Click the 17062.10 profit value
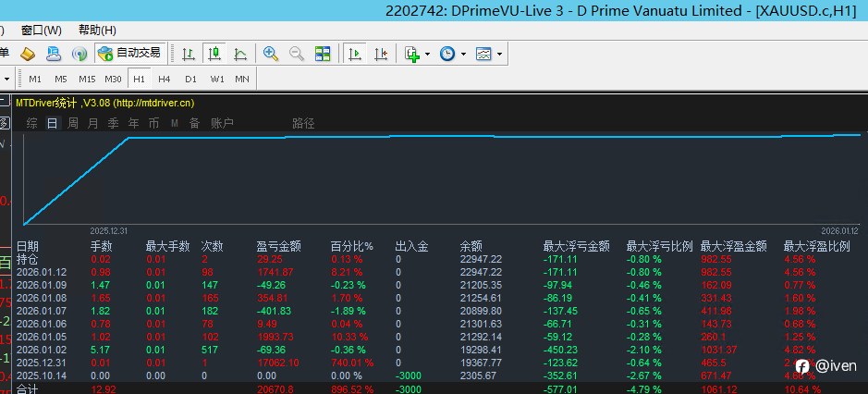Image resolution: width=868 pixels, height=394 pixels. point(278,363)
